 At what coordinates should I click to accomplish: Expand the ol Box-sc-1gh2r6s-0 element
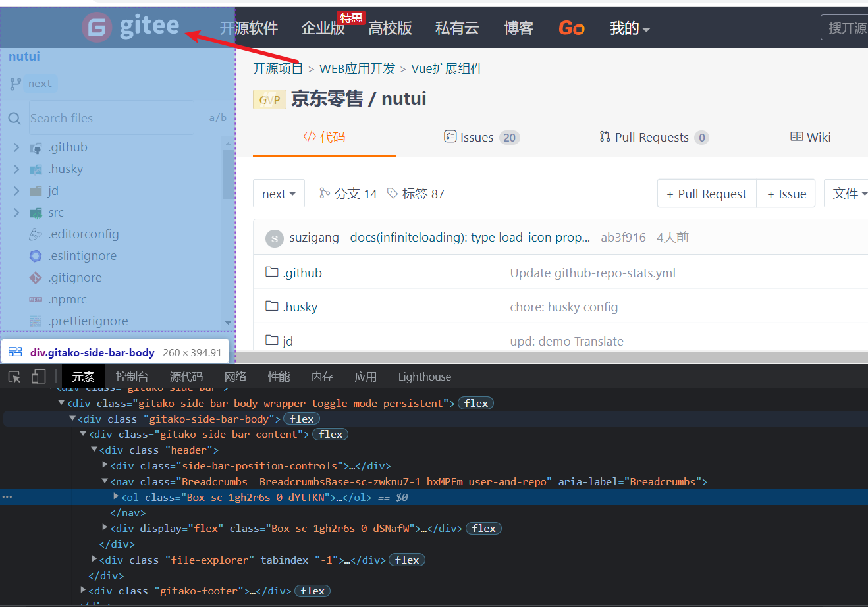pyautogui.click(x=117, y=497)
